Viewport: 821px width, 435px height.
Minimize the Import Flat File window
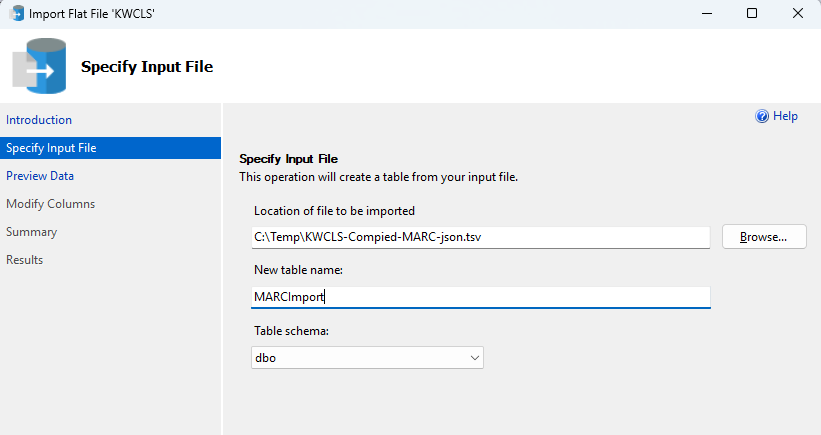click(707, 13)
